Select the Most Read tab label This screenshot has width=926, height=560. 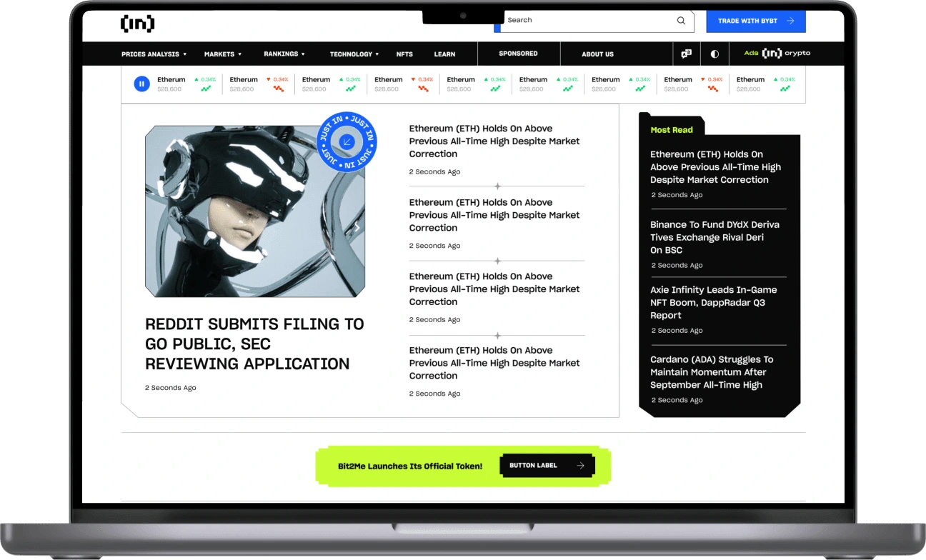(x=672, y=130)
